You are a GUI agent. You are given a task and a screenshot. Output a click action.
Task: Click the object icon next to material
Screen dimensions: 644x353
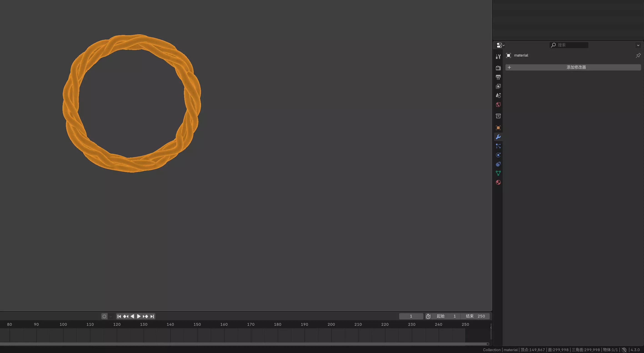tap(509, 55)
